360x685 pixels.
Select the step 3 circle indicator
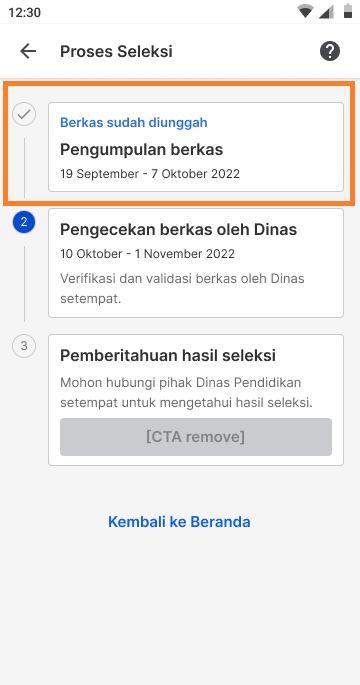click(24, 346)
